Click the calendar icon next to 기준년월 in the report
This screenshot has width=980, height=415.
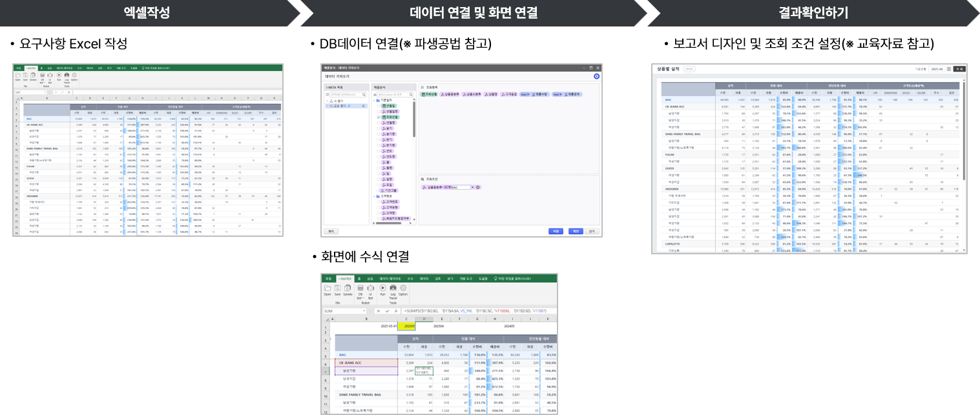(x=948, y=68)
